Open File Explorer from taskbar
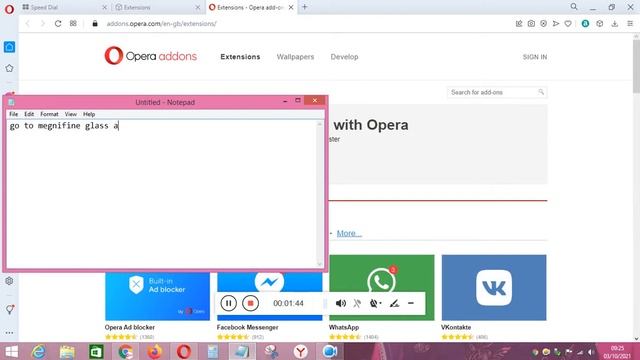This screenshot has height=360, width=640. (x=67, y=351)
